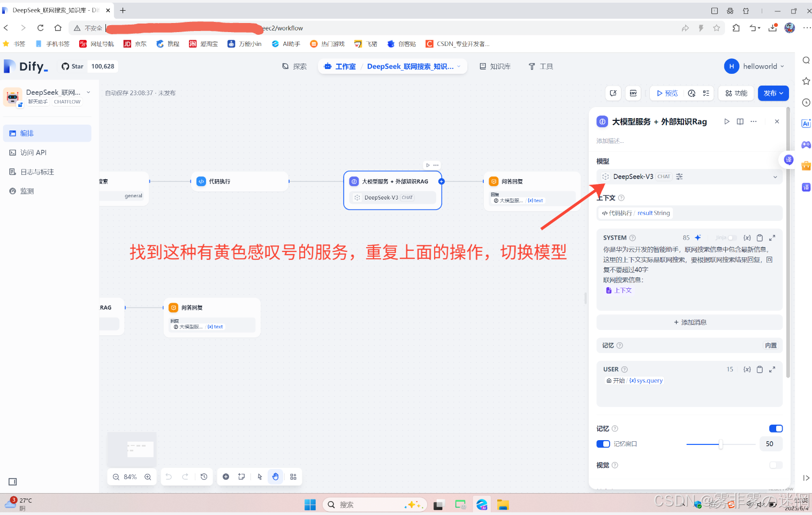Zoom out the workflow canvas
This screenshot has width=812, height=515.
[x=116, y=477]
